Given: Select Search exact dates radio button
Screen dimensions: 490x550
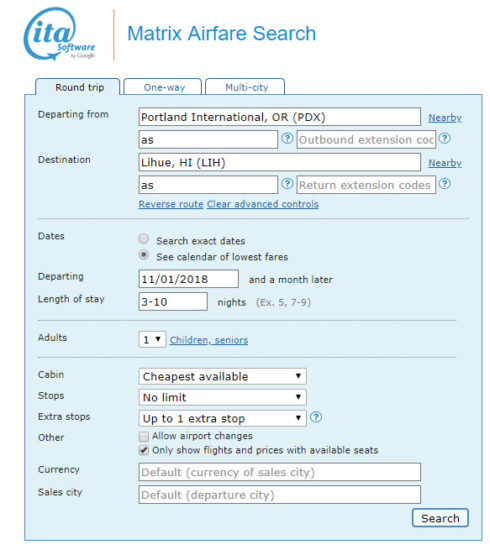Looking at the screenshot, I should tap(143, 239).
